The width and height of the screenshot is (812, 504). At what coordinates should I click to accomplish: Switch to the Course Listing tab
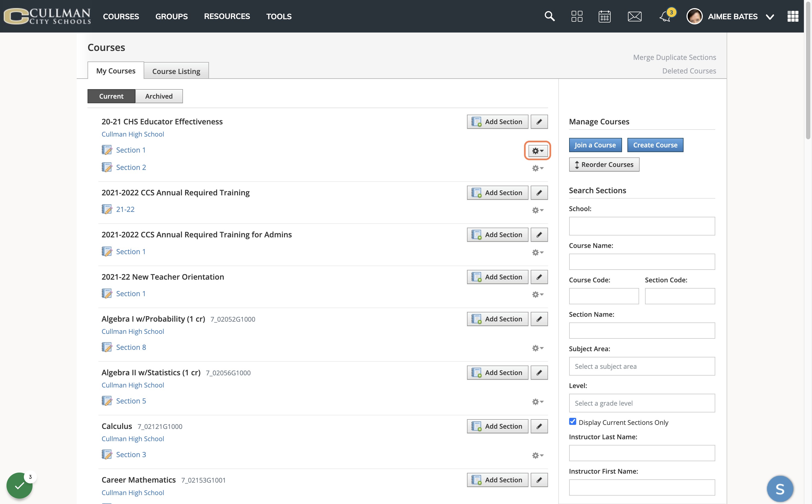click(176, 71)
